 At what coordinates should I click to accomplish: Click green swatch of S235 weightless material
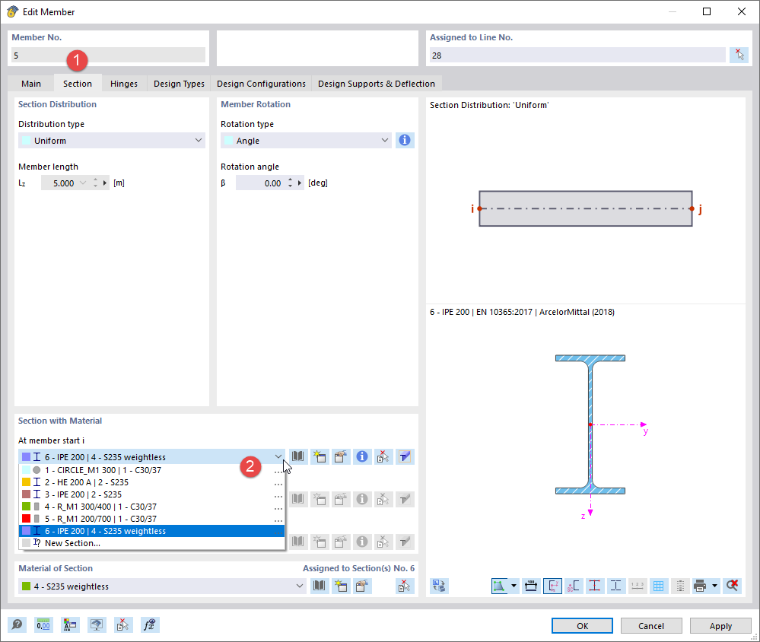pos(26,586)
